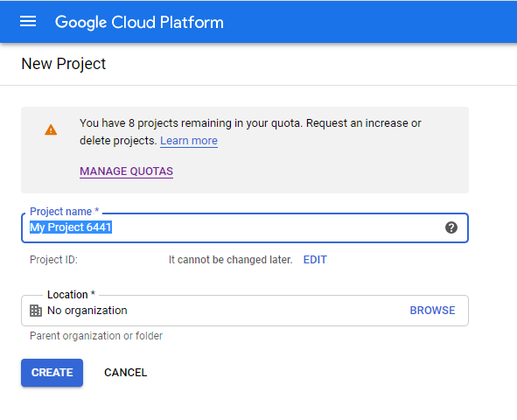Click the Project name input field
This screenshot has height=420, width=517.
point(245,227)
